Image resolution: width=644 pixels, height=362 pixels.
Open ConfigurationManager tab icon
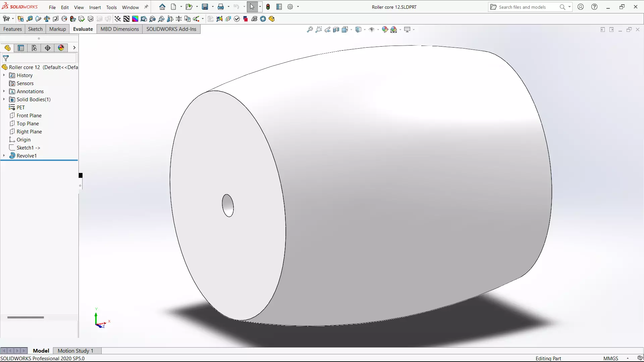tap(34, 48)
